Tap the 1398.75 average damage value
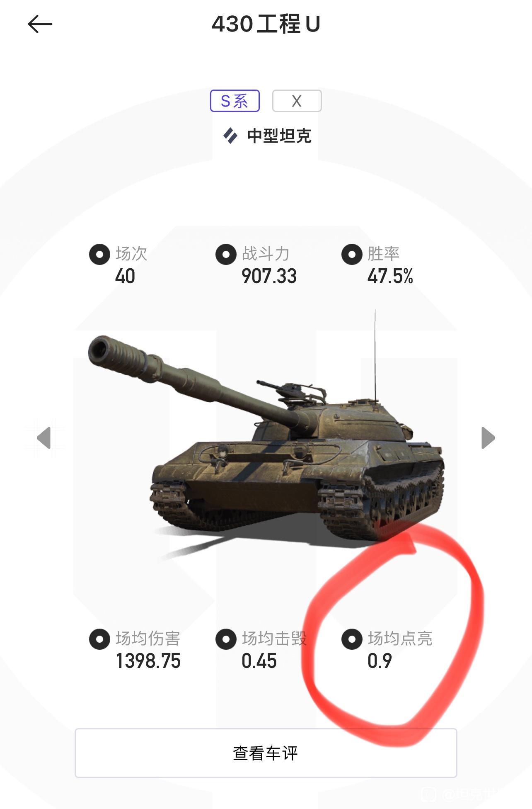 click(148, 661)
